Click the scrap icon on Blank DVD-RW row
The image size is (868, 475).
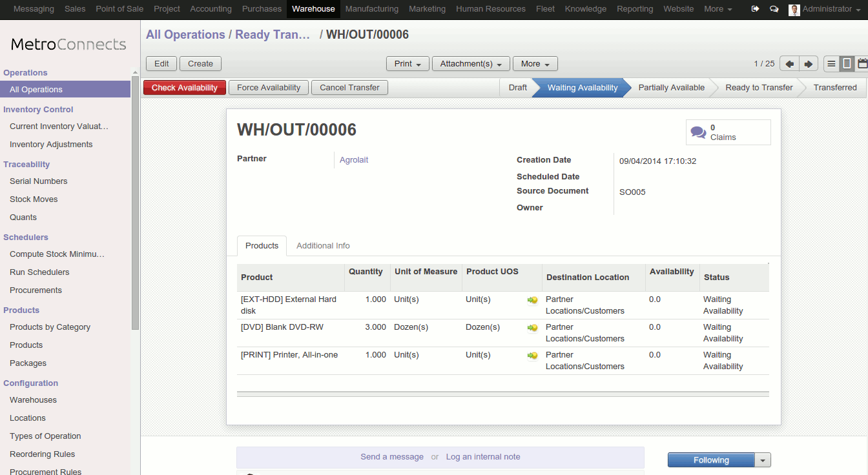click(x=533, y=328)
